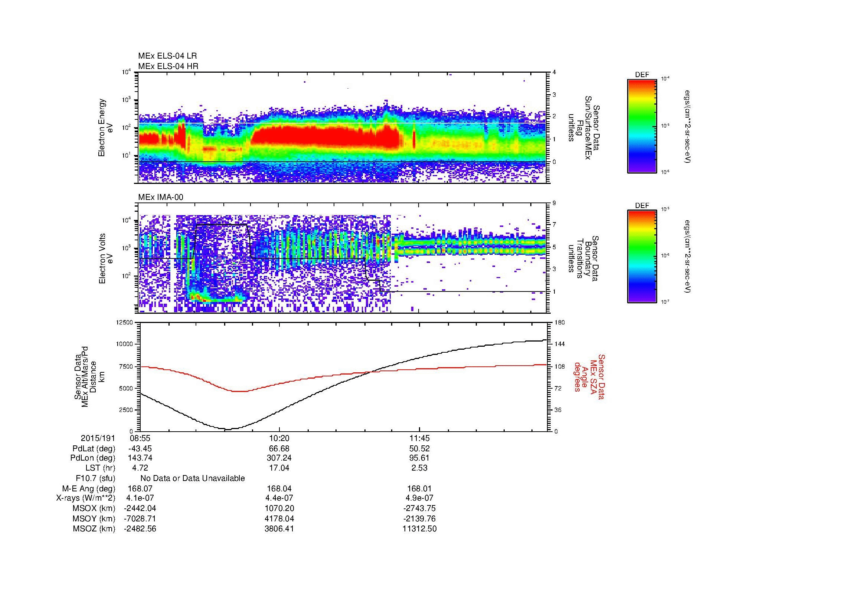Click the red 'MEx SZA Angle degrees' axis label
The height and width of the screenshot is (613, 868).
589,376
